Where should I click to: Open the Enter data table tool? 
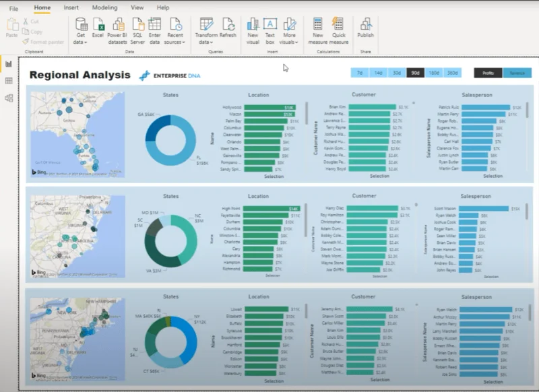click(x=155, y=31)
